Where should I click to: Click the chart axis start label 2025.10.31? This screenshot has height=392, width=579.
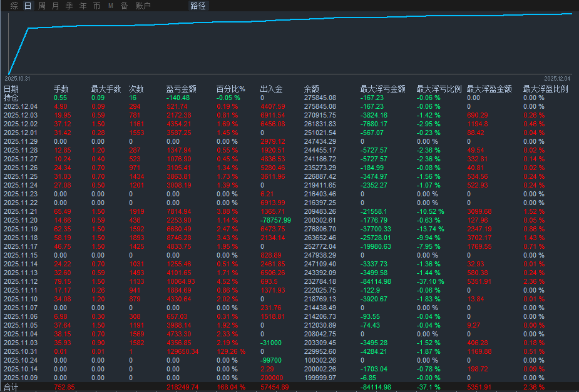(18, 79)
